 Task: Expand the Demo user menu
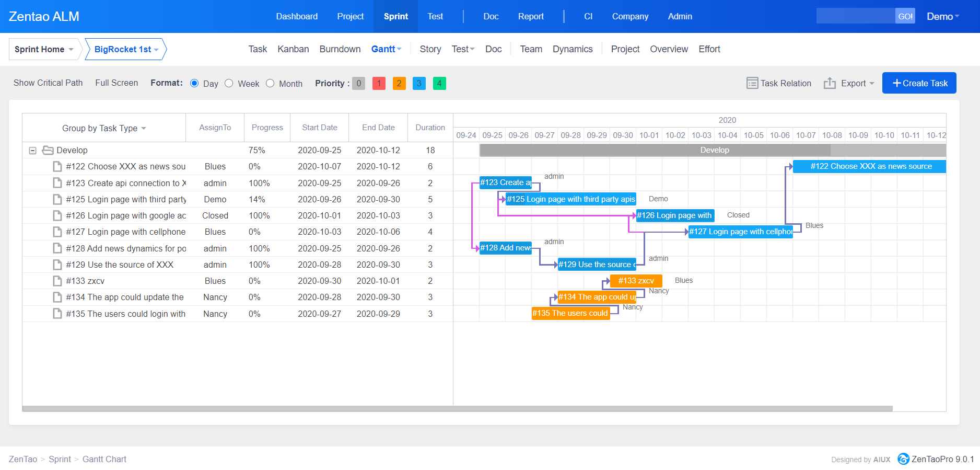(942, 17)
